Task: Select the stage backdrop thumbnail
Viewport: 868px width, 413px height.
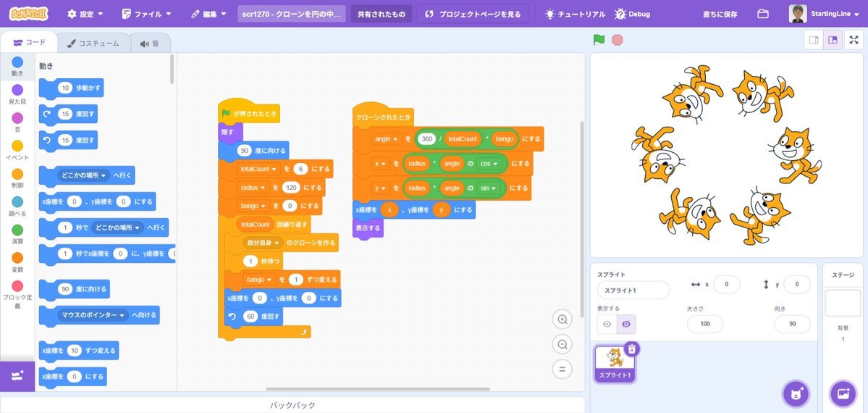Action: point(843,304)
